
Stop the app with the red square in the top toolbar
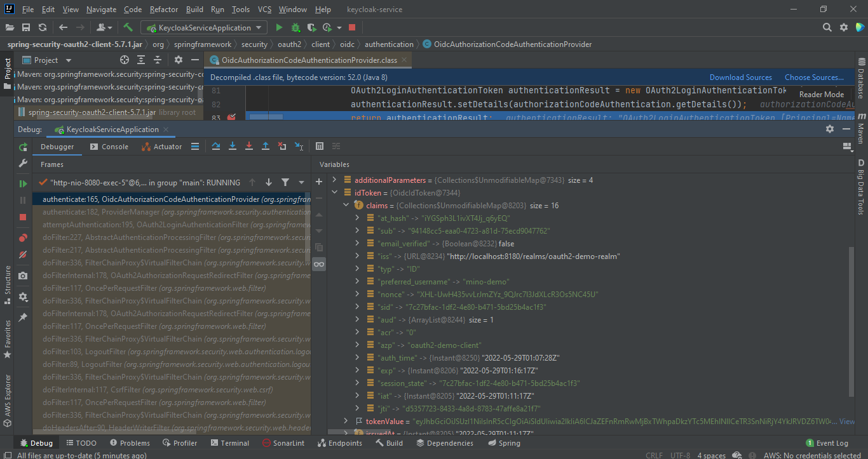(352, 27)
